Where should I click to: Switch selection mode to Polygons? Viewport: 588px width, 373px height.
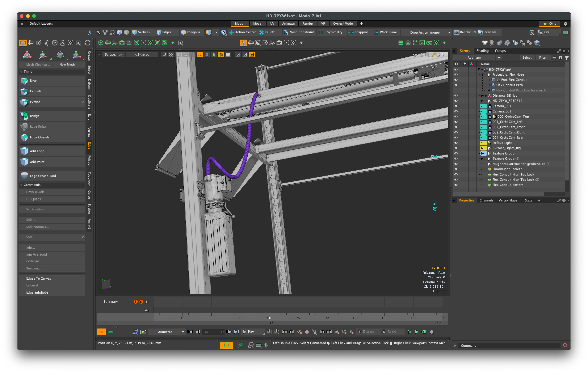191,32
